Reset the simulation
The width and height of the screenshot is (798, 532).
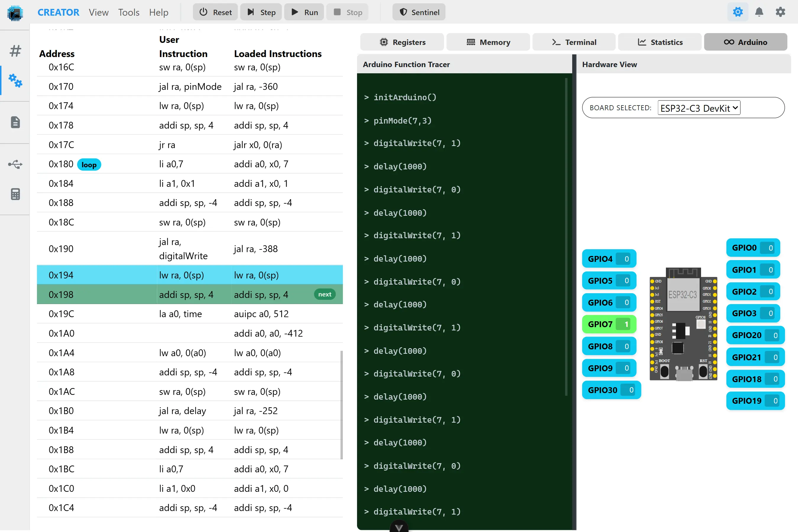(215, 12)
